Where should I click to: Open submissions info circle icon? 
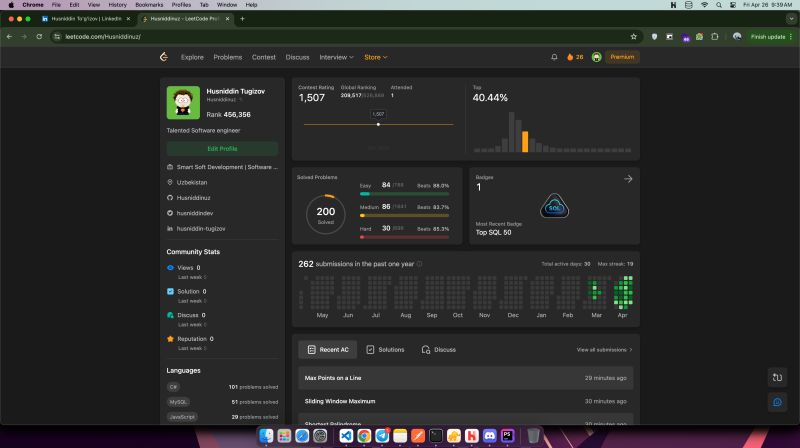click(x=419, y=264)
